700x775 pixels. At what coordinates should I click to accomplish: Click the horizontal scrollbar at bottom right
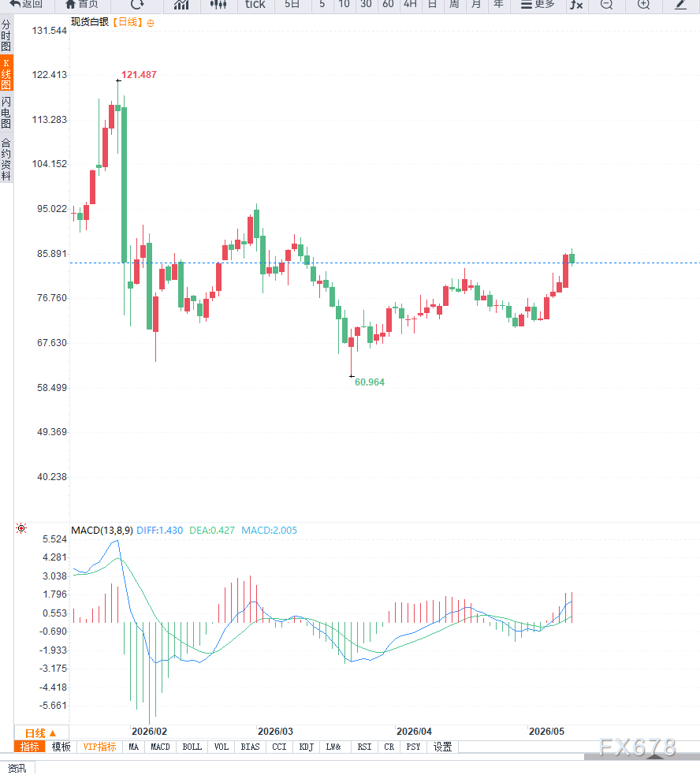click(642, 757)
